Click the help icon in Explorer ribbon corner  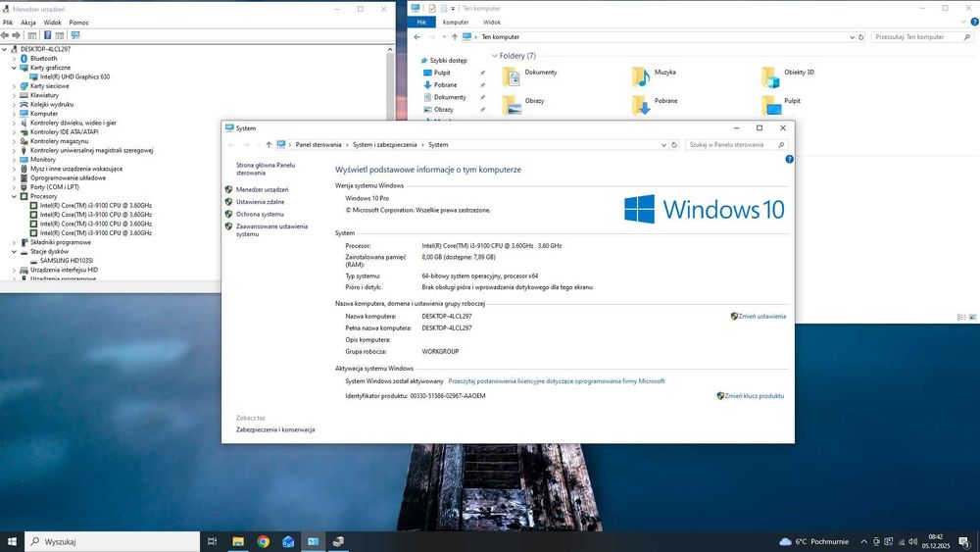tap(974, 22)
